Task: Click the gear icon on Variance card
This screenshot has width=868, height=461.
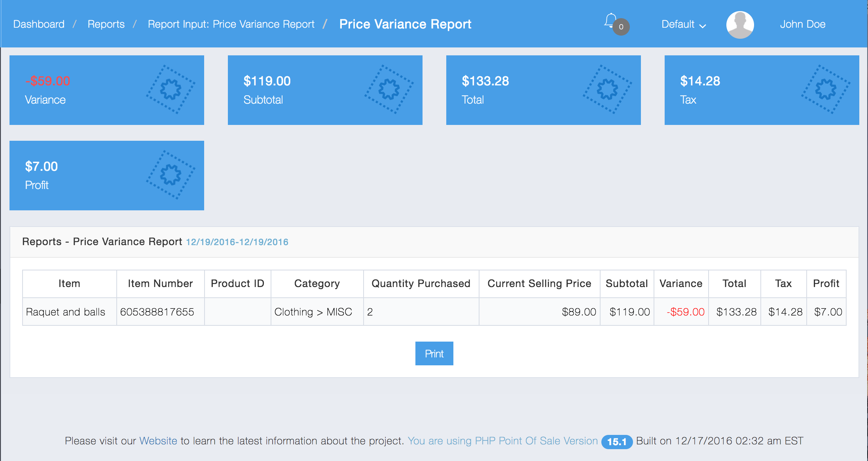Action: pyautogui.click(x=171, y=89)
